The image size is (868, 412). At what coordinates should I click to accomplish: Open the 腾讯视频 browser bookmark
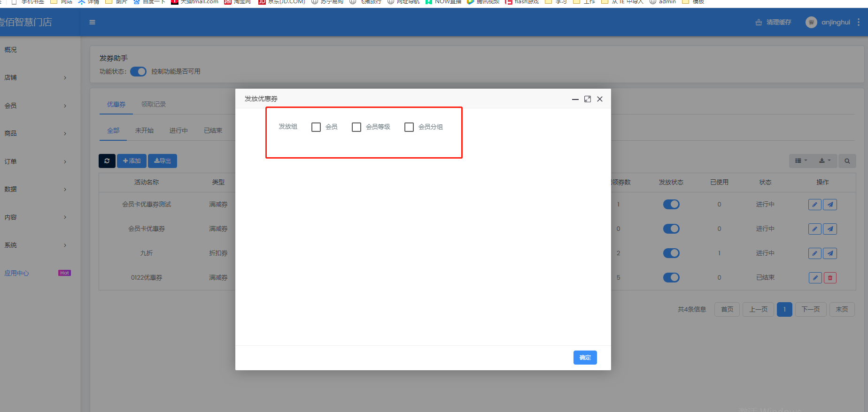pos(483,2)
